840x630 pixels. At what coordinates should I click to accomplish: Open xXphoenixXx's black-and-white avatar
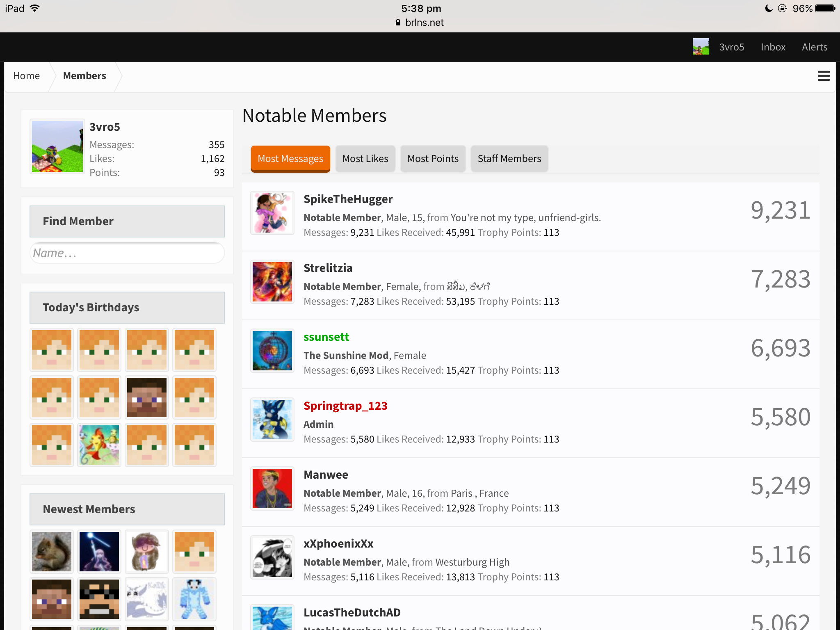coord(272,557)
